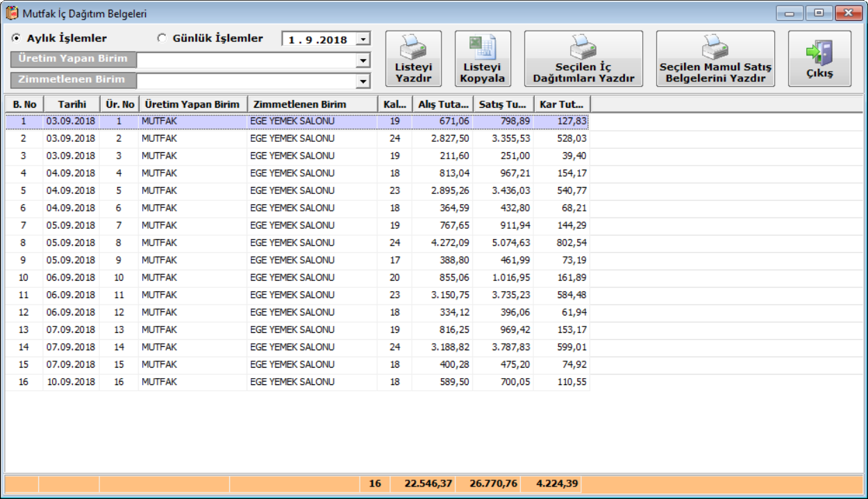Click the Listeyi Yazdır printer icon
The image size is (868, 499).
coord(413,47)
